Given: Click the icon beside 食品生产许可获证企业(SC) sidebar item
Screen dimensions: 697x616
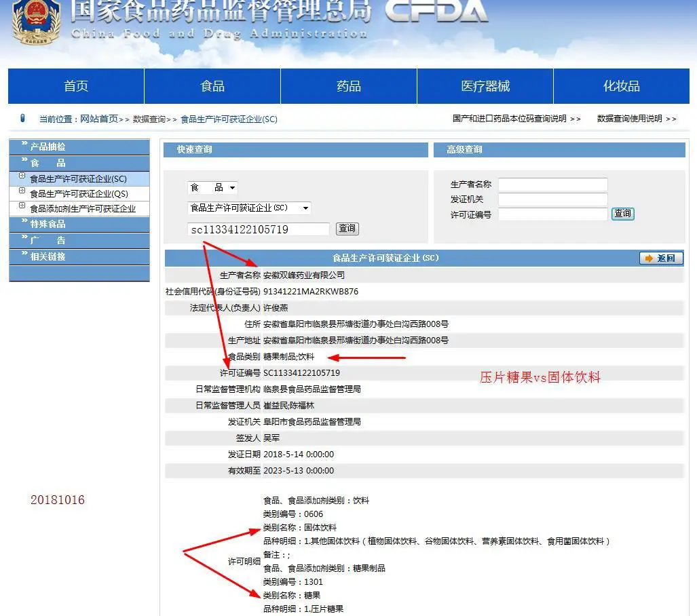Looking at the screenshot, I should tap(22, 176).
